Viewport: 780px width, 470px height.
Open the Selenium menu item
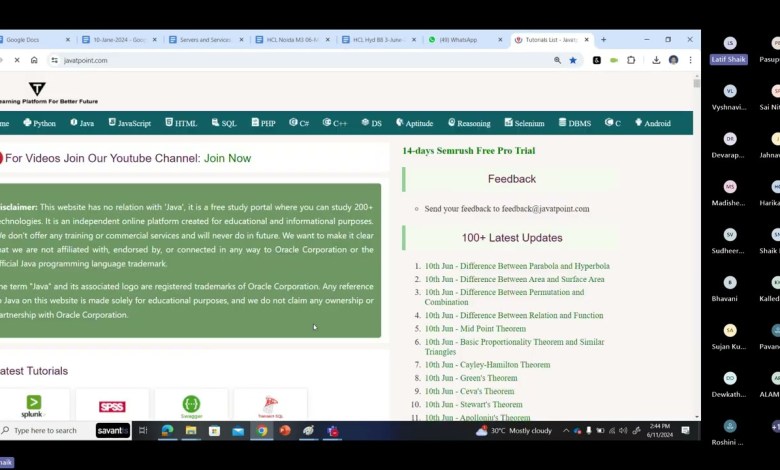pyautogui.click(x=524, y=123)
